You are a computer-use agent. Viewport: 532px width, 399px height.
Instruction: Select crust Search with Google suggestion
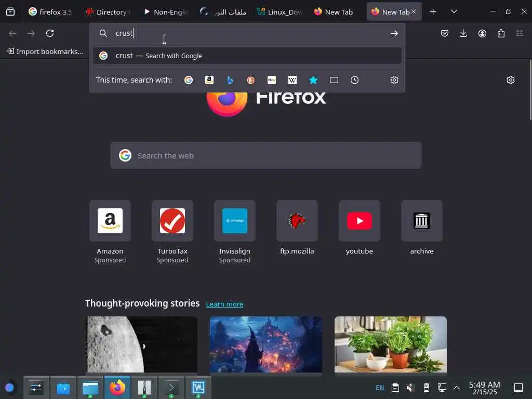[247, 56]
